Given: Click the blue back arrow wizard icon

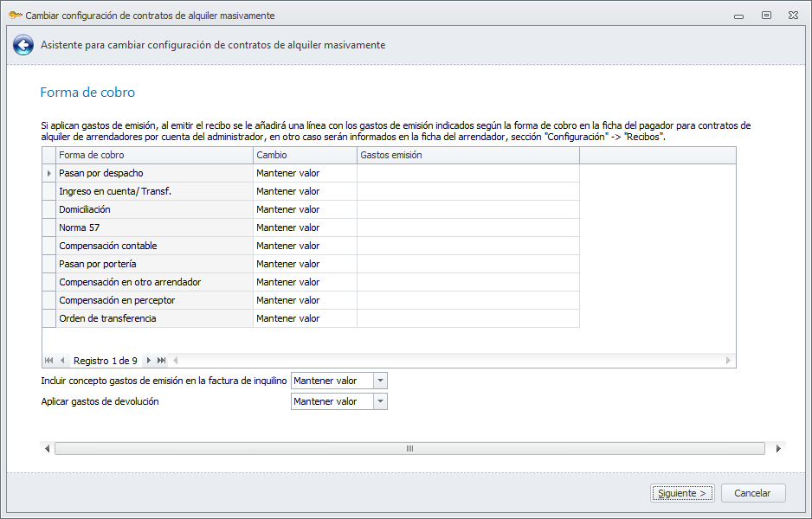Looking at the screenshot, I should [x=23, y=45].
